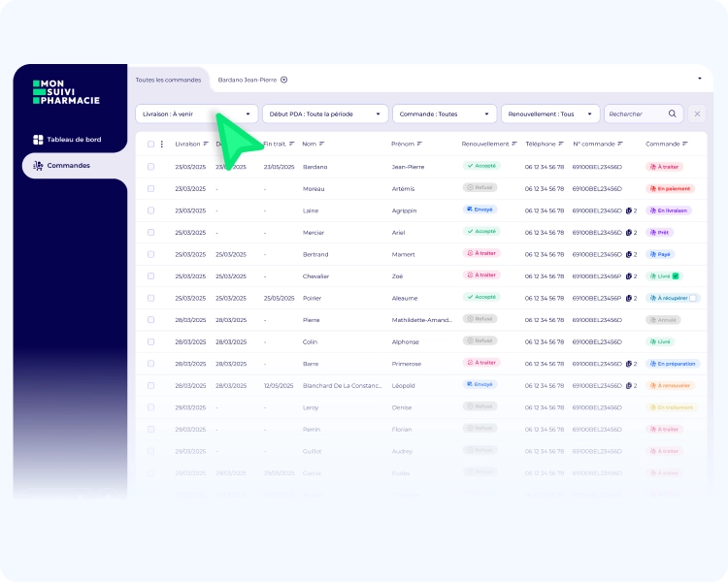Expand the Début PDA : Toute la période dropdown
This screenshot has height=582, width=728.
pos(325,113)
